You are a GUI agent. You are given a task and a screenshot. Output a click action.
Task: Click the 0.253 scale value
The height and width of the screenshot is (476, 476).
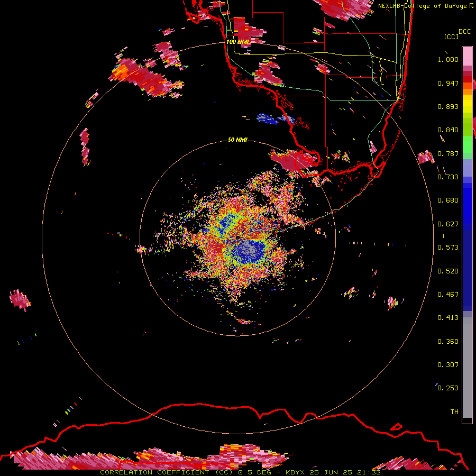448,388
